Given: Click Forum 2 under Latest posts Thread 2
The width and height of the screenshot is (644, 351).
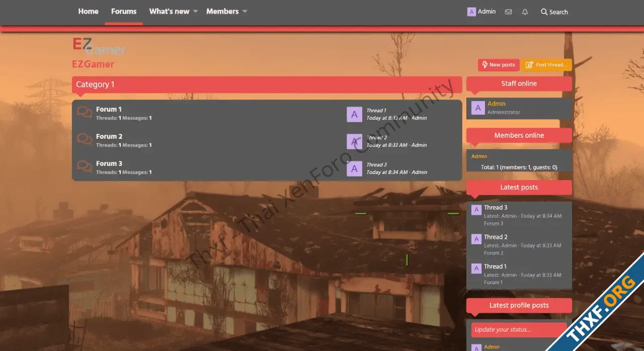Looking at the screenshot, I should 493,253.
